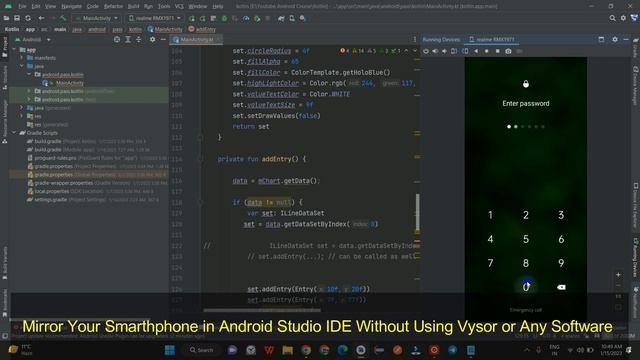640x360 pixels.
Task: Tap backspace key on phone keypad
Action: click(x=561, y=287)
